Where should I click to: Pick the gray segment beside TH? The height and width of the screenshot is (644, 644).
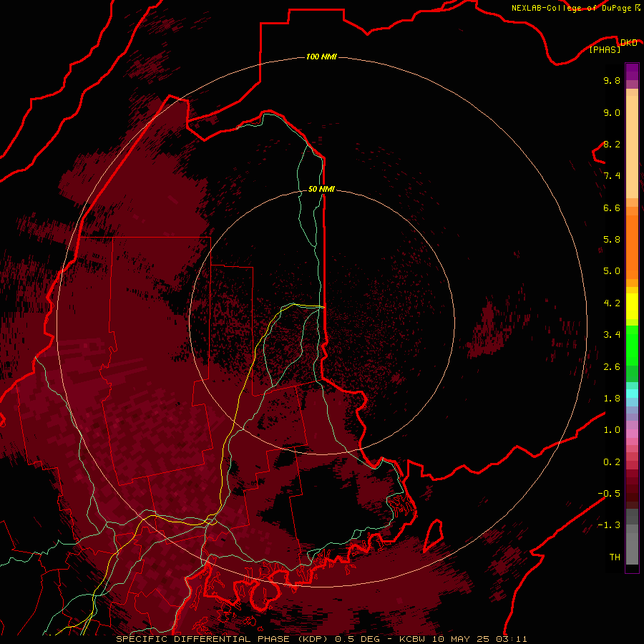click(632, 548)
